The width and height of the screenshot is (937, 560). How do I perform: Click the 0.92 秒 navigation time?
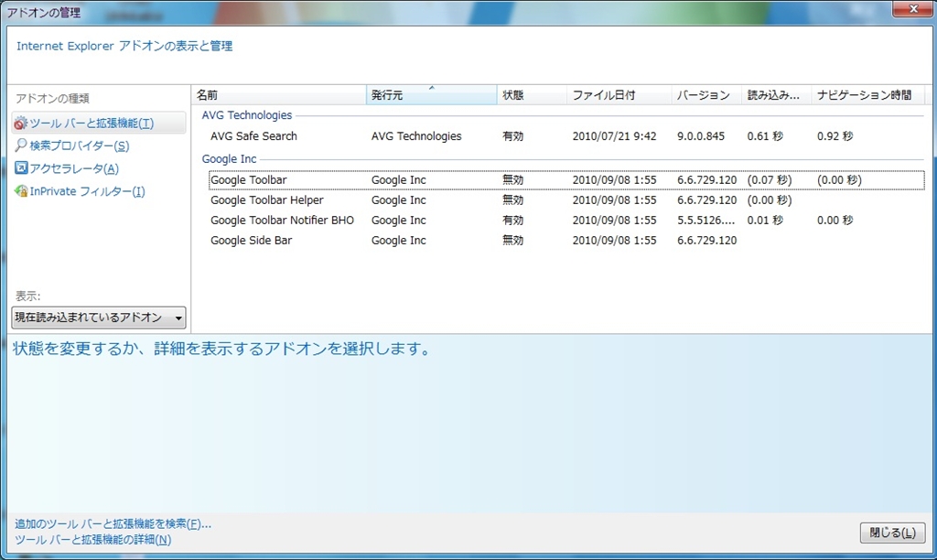[x=835, y=136]
